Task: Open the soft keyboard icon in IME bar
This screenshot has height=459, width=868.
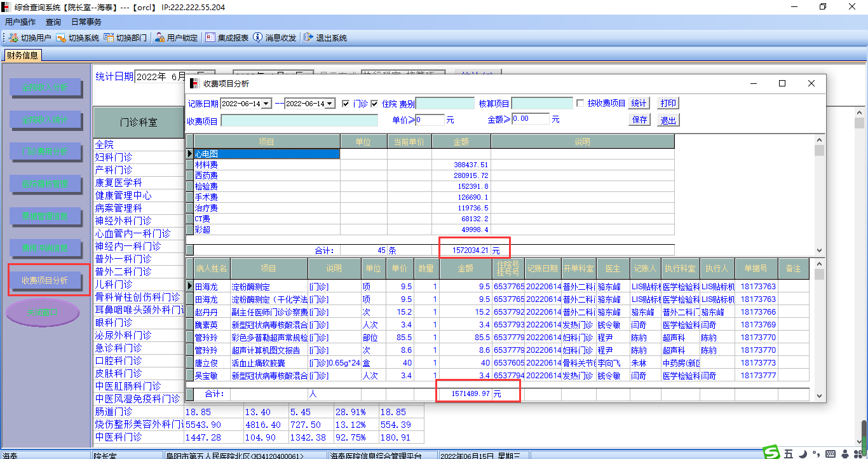Action: (830, 453)
